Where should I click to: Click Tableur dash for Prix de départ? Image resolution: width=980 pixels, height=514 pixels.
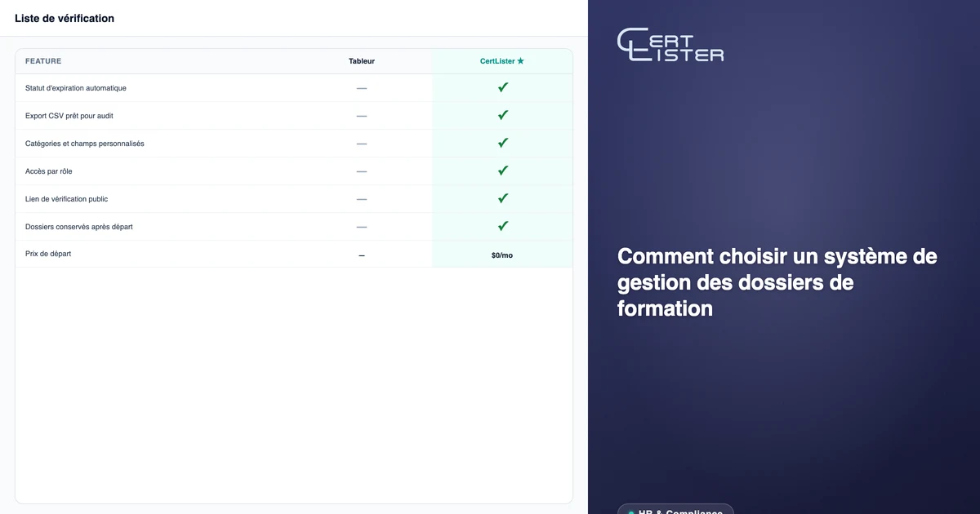click(362, 255)
